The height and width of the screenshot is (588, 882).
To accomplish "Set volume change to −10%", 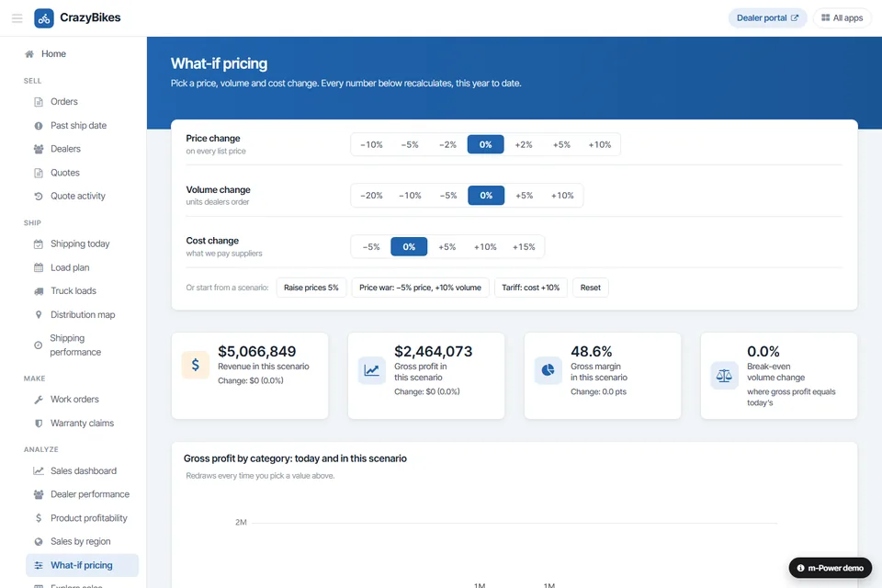I will (410, 196).
